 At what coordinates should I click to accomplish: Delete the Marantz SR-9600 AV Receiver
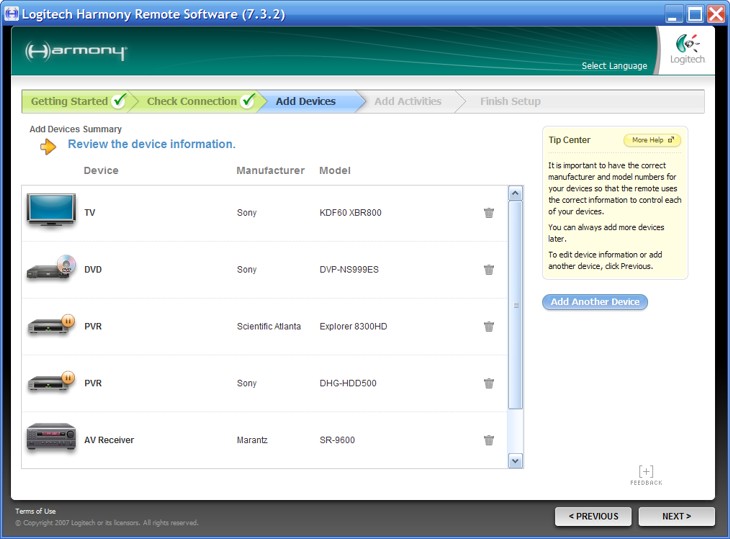[489, 440]
